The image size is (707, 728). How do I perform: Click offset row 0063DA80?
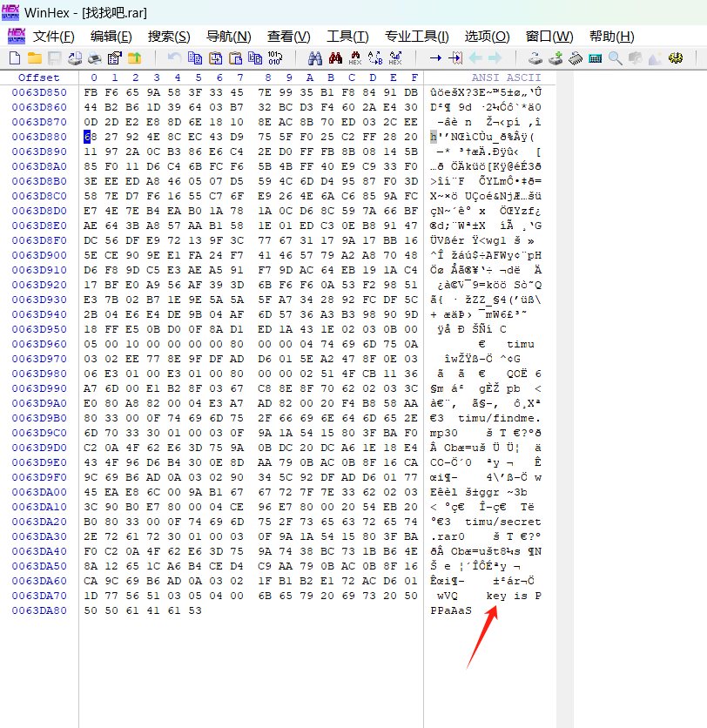pyautogui.click(x=39, y=610)
